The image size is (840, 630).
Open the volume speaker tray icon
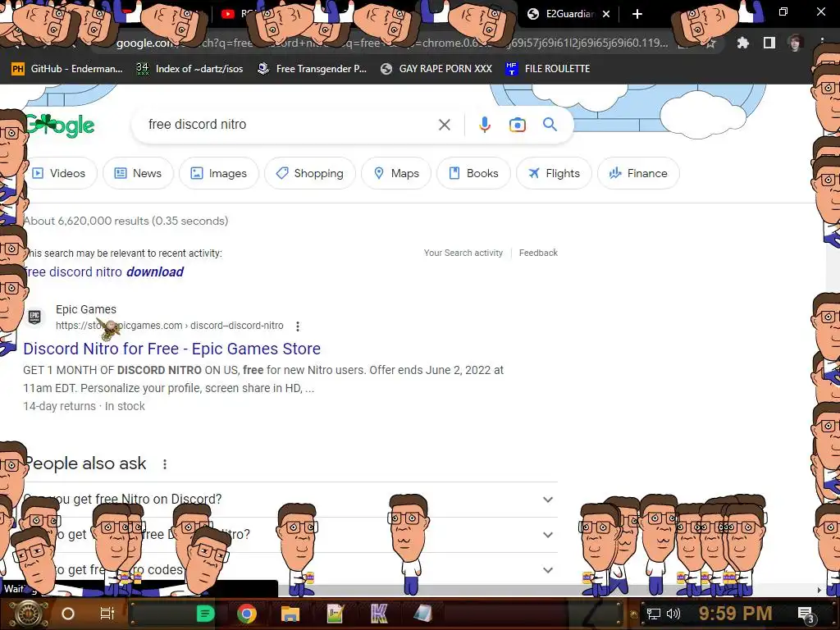[x=673, y=614]
